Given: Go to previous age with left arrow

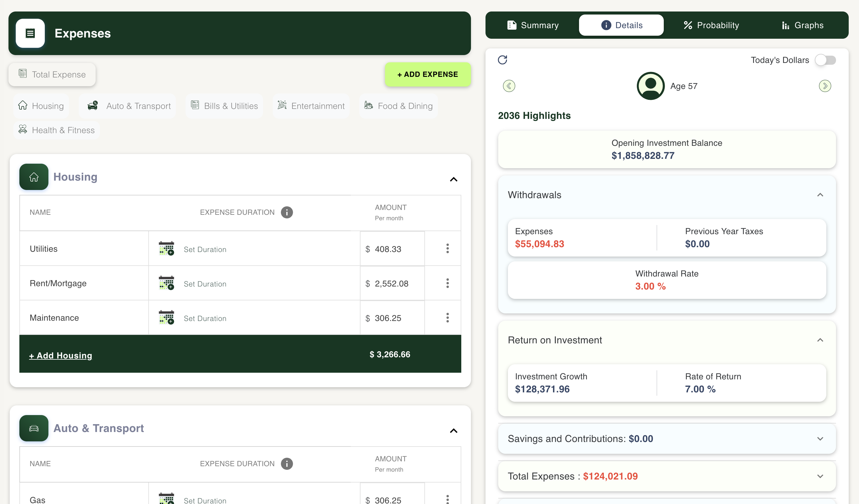Looking at the screenshot, I should pyautogui.click(x=509, y=86).
